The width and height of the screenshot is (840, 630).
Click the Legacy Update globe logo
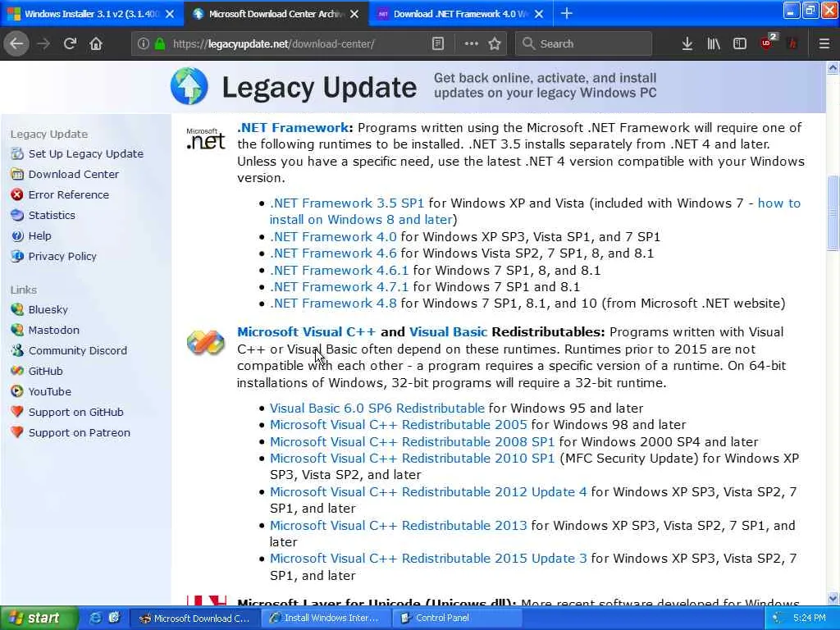pyautogui.click(x=189, y=85)
